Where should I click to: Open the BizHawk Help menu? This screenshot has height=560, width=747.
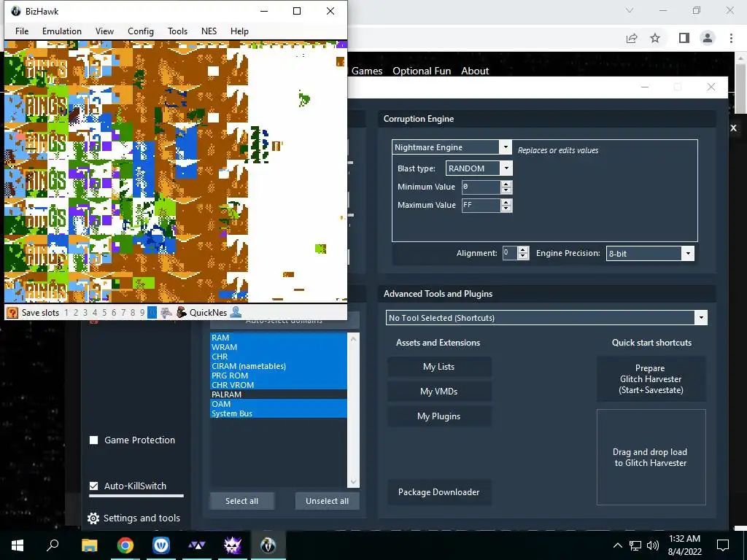point(239,31)
